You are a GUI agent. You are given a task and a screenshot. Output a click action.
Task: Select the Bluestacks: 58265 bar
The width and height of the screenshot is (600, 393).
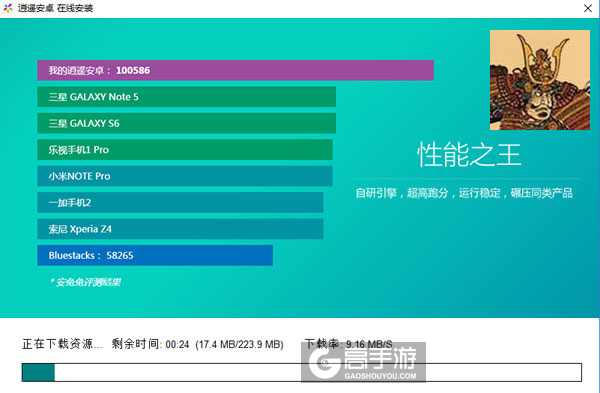pyautogui.click(x=155, y=255)
